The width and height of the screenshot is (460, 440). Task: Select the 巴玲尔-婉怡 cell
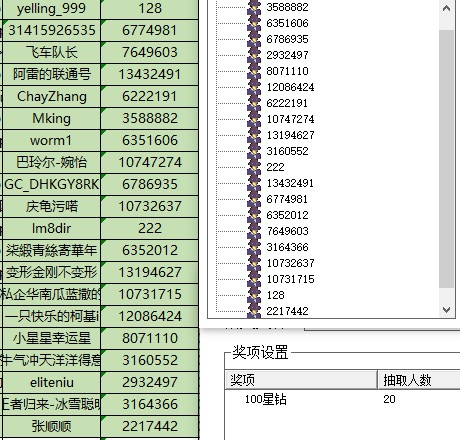pos(51,162)
